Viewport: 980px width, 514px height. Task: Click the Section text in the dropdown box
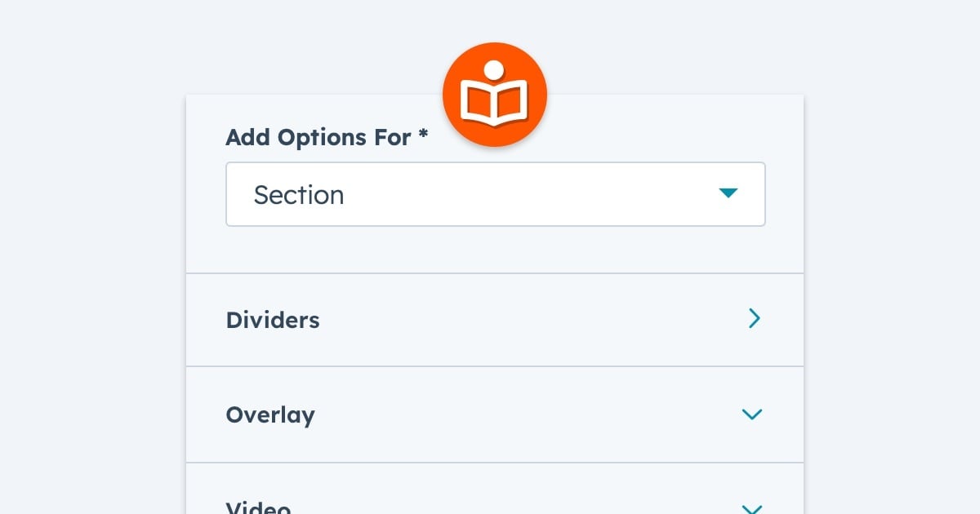tap(299, 194)
